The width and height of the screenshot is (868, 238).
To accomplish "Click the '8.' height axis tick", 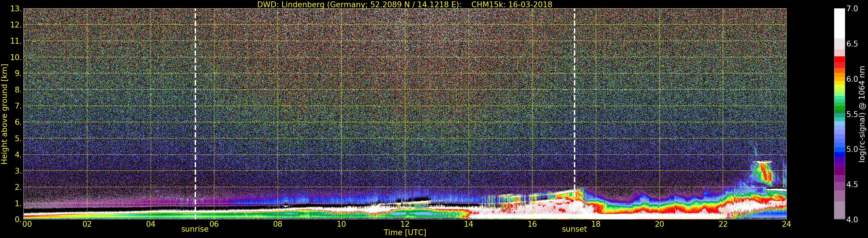I will pos(18,90).
